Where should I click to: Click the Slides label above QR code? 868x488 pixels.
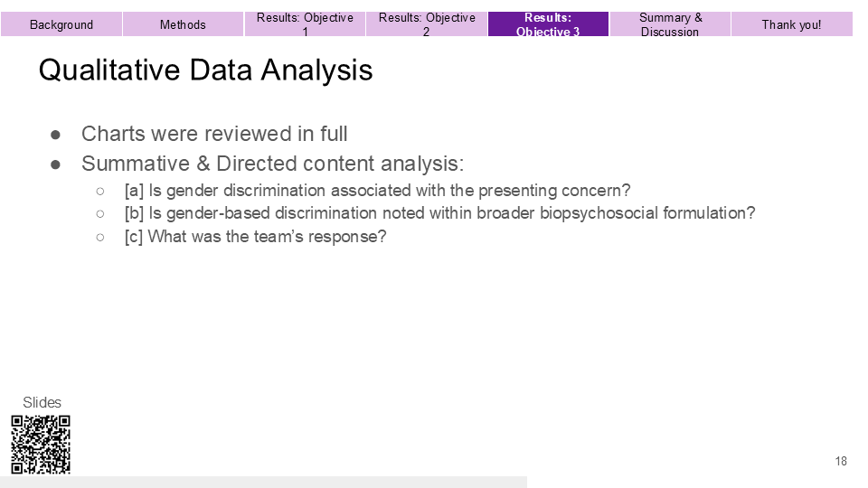(42, 402)
